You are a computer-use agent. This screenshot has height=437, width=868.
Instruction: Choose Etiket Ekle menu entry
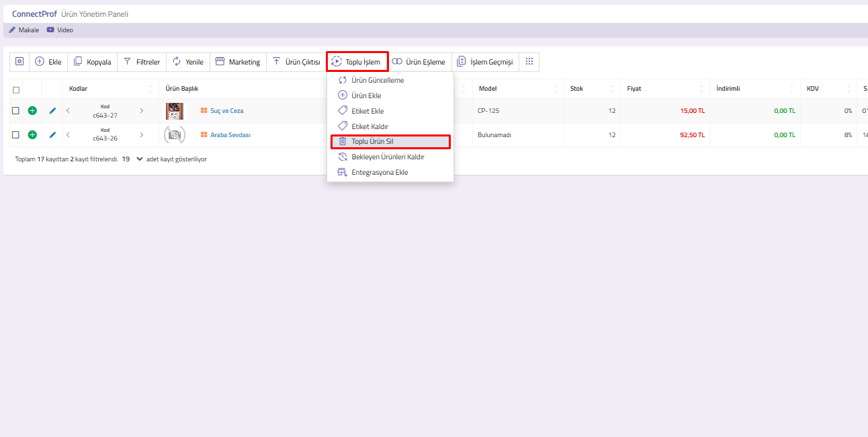coord(390,111)
